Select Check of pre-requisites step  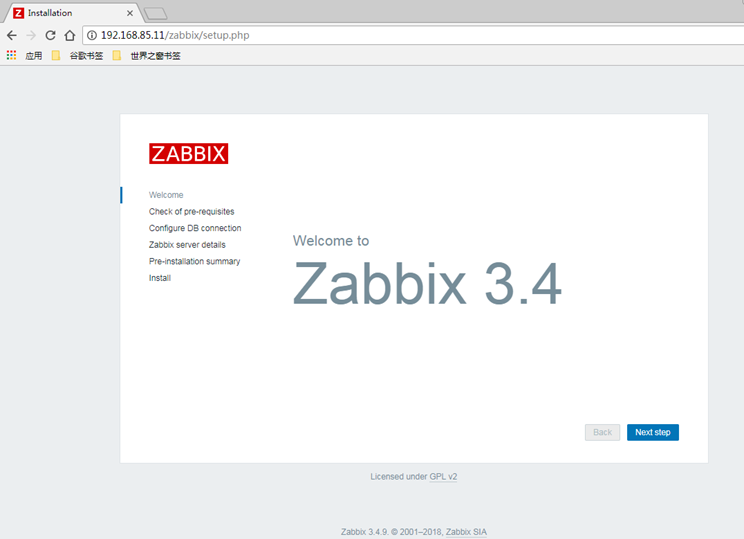(x=192, y=212)
